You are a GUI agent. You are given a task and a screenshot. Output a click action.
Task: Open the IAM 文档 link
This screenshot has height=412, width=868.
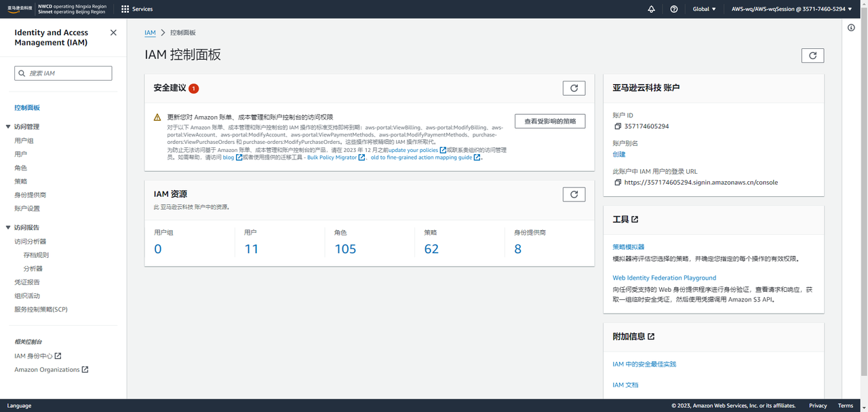click(625, 385)
